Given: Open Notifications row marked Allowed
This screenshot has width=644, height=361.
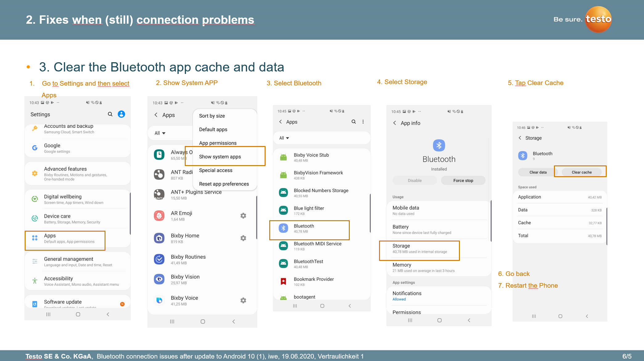Looking at the screenshot, I should tap(439, 296).
